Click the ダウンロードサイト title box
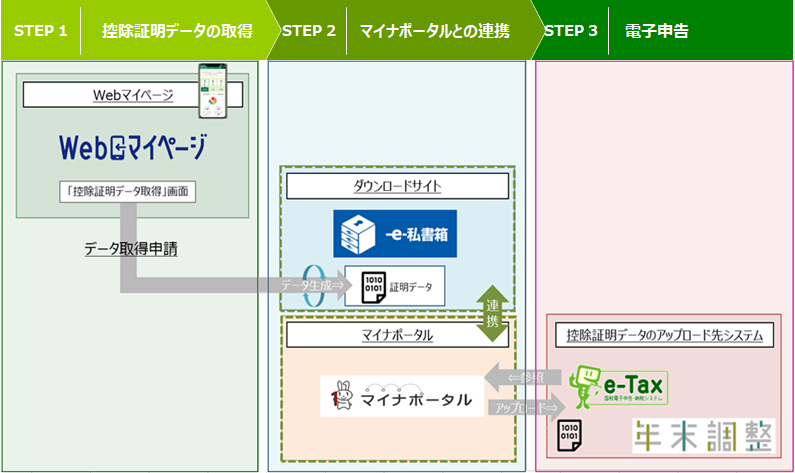 point(398,186)
